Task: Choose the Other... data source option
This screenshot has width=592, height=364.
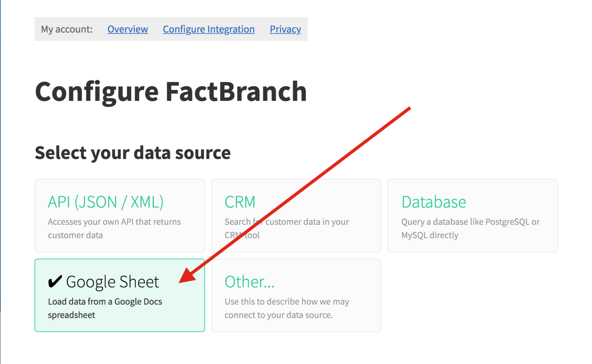Action: (296, 295)
